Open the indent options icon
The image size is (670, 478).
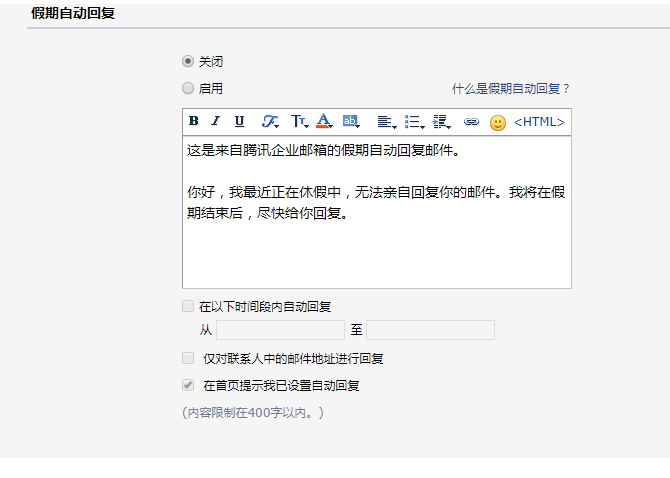[x=441, y=122]
